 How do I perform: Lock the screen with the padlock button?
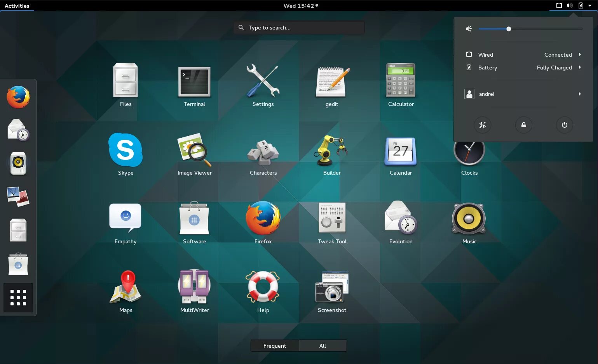(524, 125)
